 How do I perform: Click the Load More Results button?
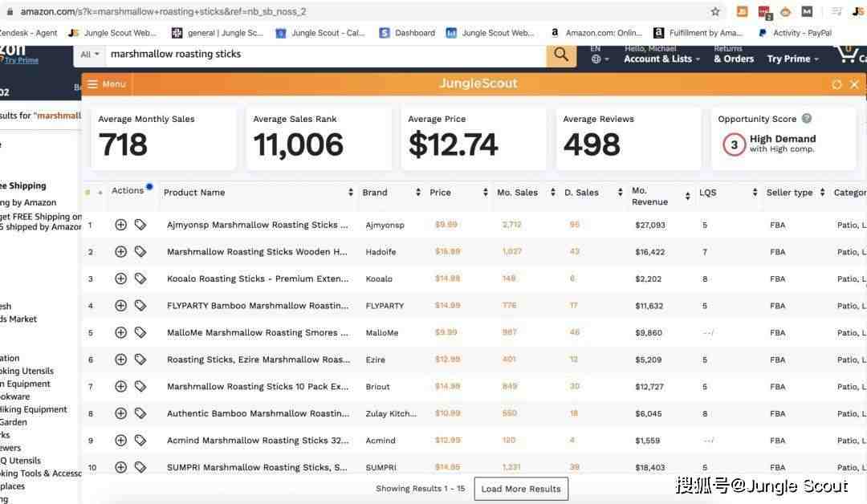[520, 489]
